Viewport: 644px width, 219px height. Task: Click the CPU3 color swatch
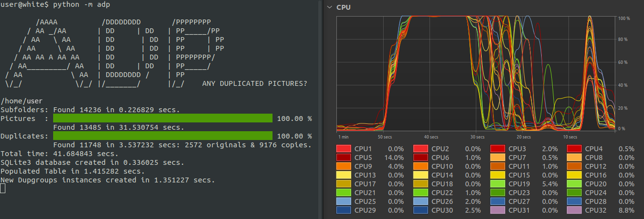[498, 149]
